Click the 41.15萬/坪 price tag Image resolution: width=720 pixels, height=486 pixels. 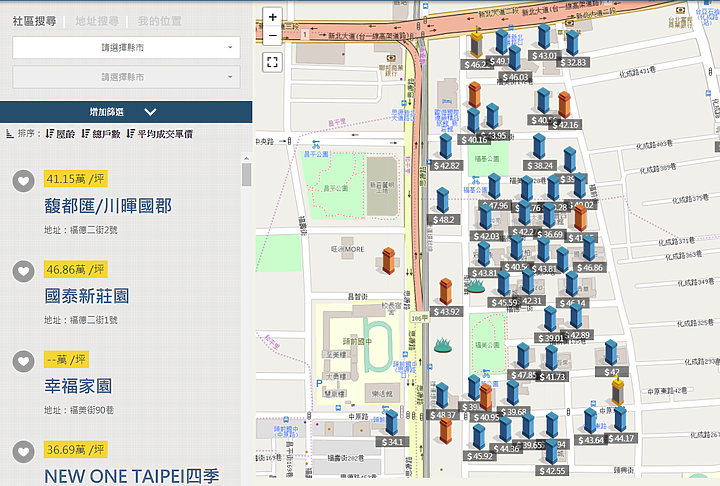coord(76,179)
